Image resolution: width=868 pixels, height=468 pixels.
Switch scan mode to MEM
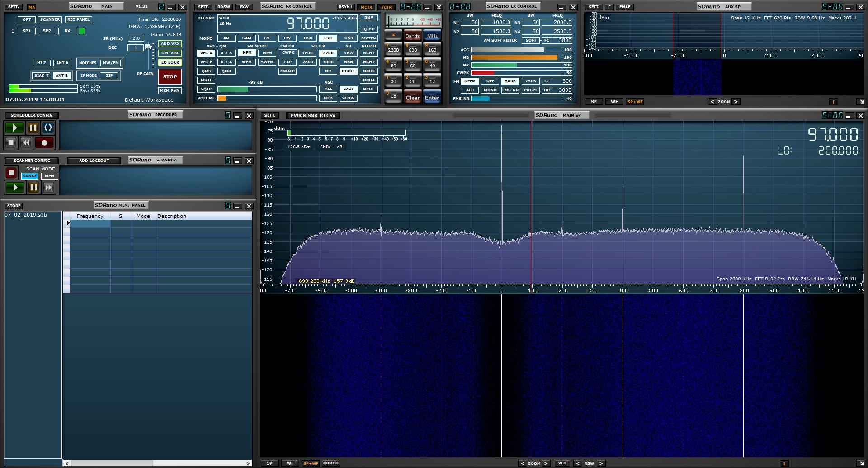49,176
